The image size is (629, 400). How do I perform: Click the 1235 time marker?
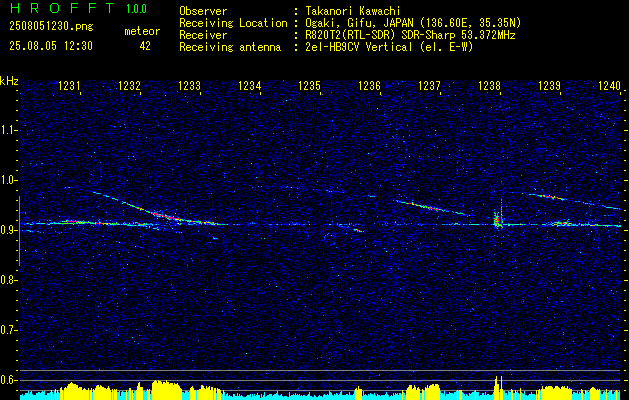click(309, 86)
